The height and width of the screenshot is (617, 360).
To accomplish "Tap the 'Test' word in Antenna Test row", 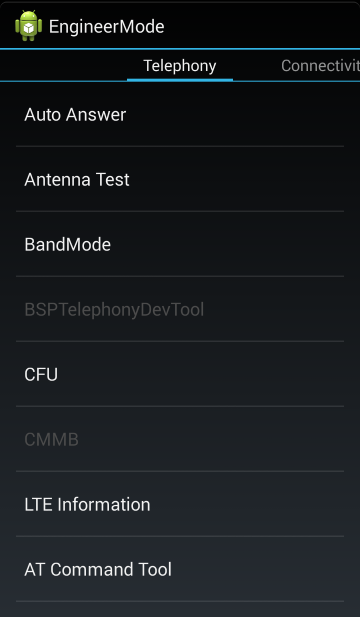I will [113, 180].
